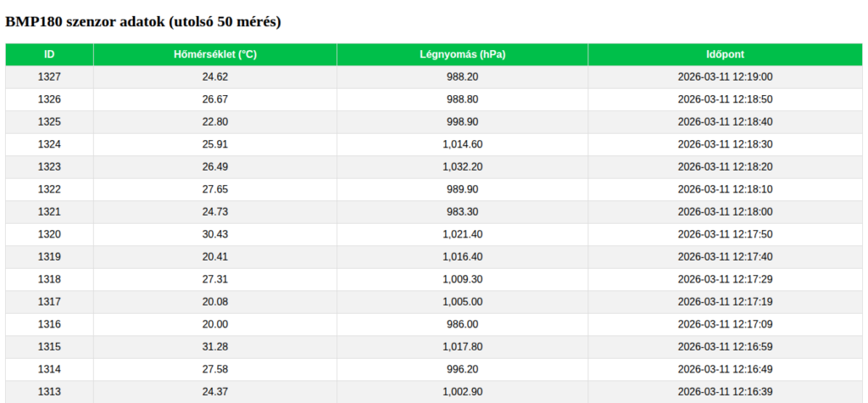Click the Hőmérséklet (°C) column header
Screen dimensions: 868x403
click(214, 54)
